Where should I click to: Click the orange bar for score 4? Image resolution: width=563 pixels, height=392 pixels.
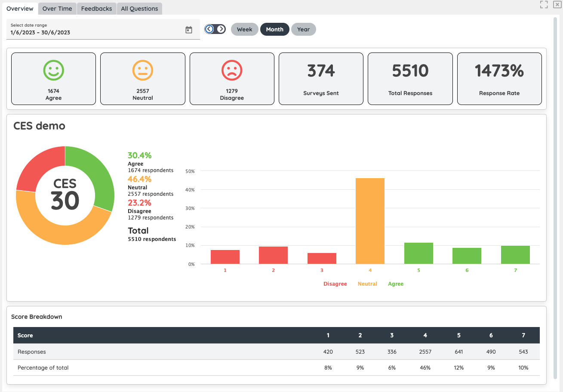pos(370,221)
